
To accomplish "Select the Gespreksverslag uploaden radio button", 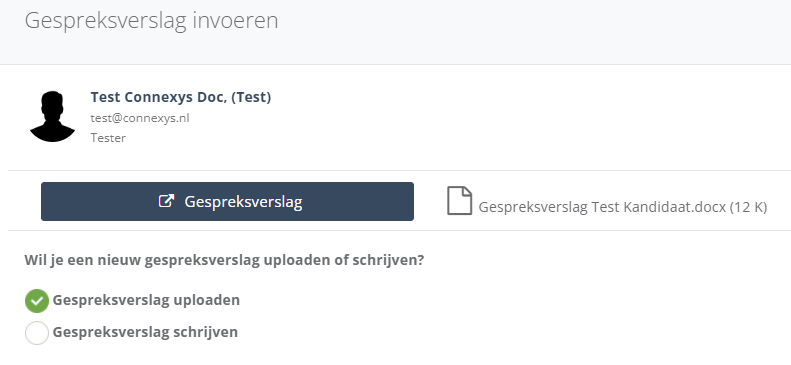I will (x=37, y=301).
